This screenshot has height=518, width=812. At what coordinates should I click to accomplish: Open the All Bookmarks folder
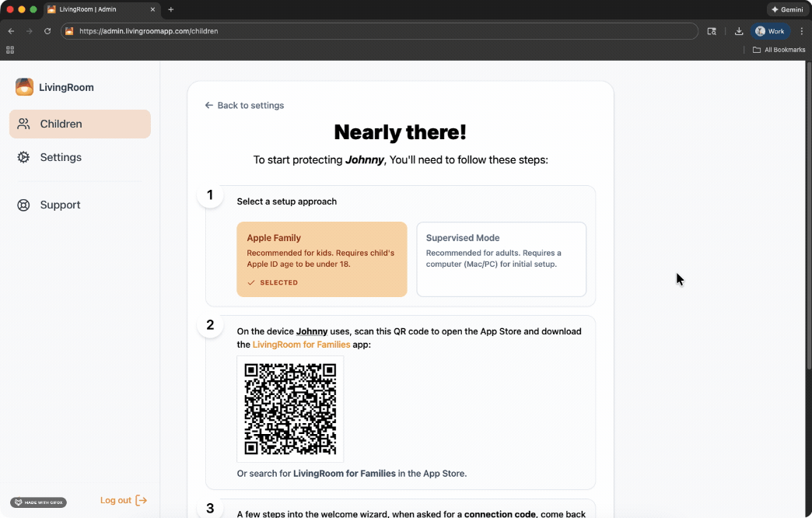click(779, 50)
